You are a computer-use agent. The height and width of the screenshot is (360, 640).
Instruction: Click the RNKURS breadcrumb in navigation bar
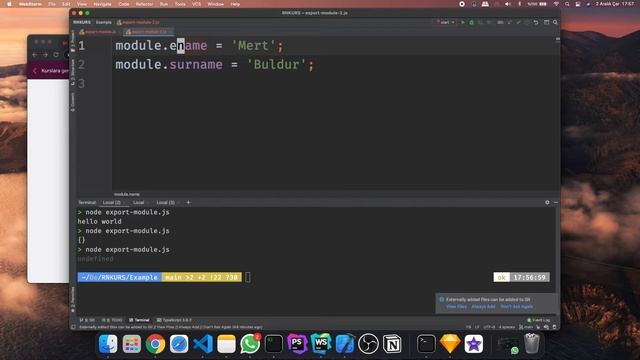(x=82, y=22)
